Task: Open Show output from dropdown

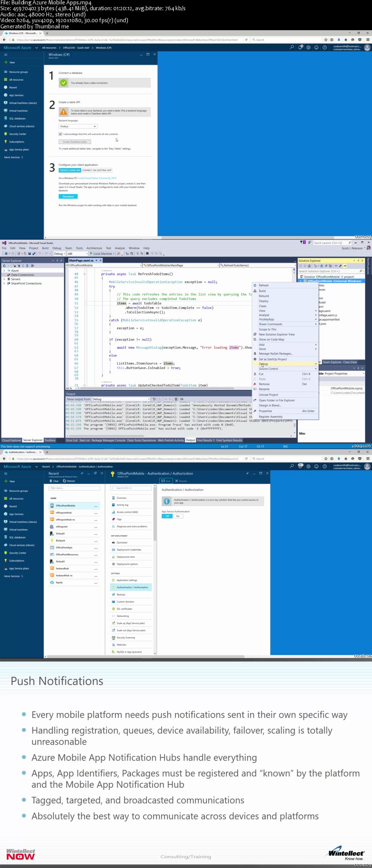Action: (121, 399)
